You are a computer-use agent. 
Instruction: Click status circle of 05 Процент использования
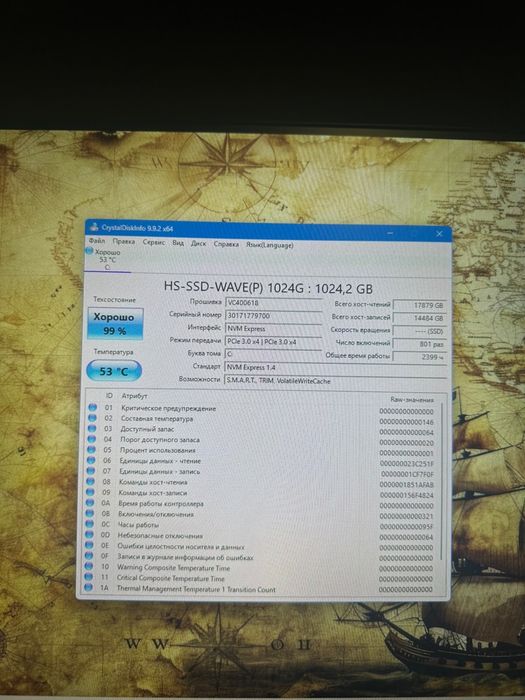pos(92,450)
